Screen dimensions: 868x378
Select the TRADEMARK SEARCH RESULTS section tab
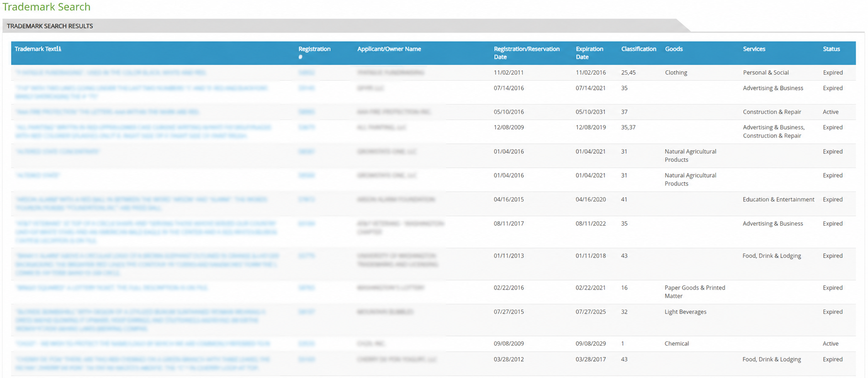click(50, 26)
